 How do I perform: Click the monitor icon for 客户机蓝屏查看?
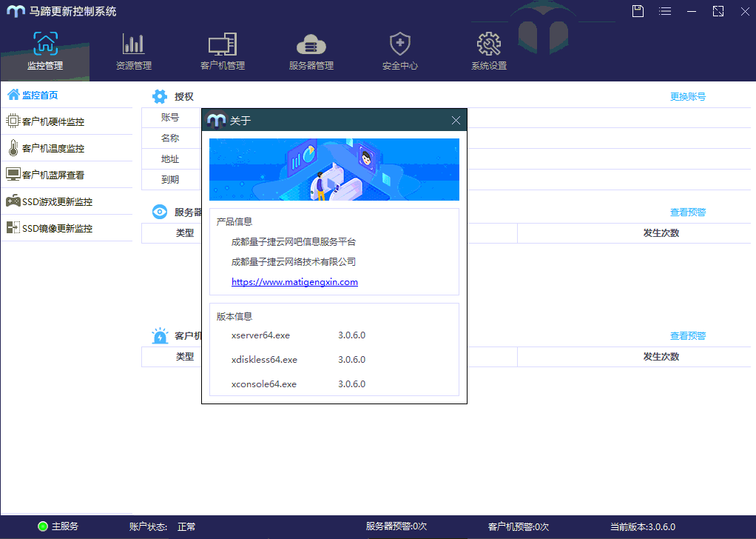click(x=13, y=174)
